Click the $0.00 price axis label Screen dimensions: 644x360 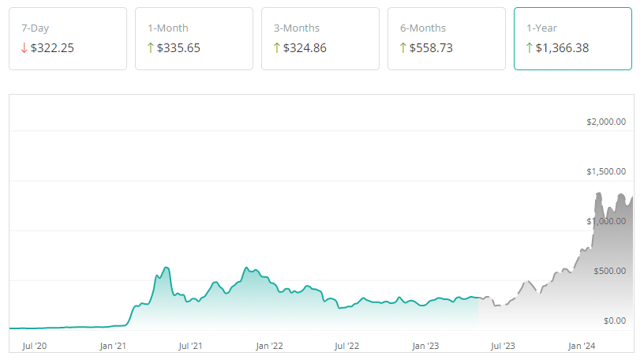pos(613,321)
